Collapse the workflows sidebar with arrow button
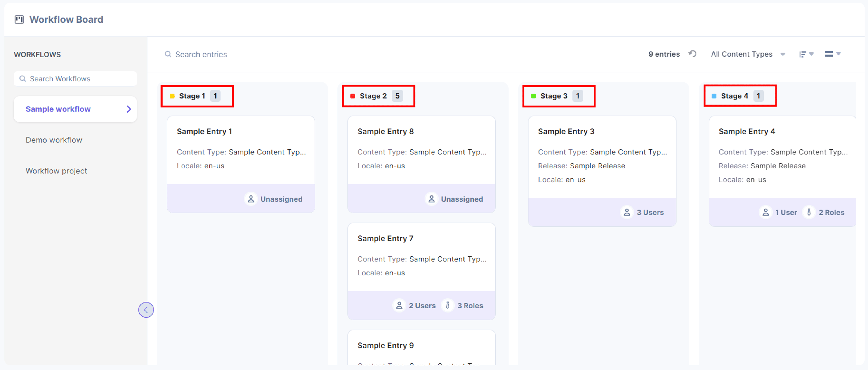Screen dimensions: 868x370 coord(146,310)
